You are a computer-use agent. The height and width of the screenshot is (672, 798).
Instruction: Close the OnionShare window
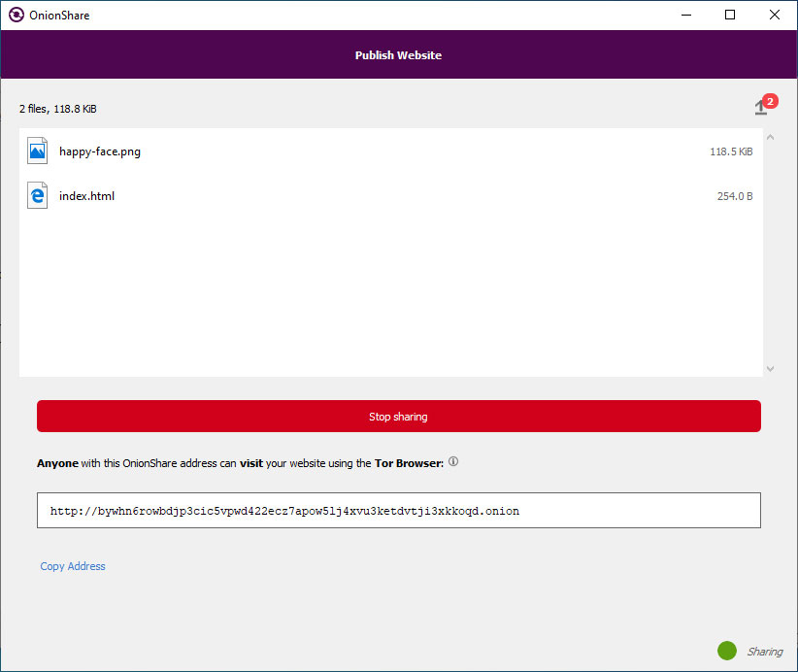[x=774, y=15]
